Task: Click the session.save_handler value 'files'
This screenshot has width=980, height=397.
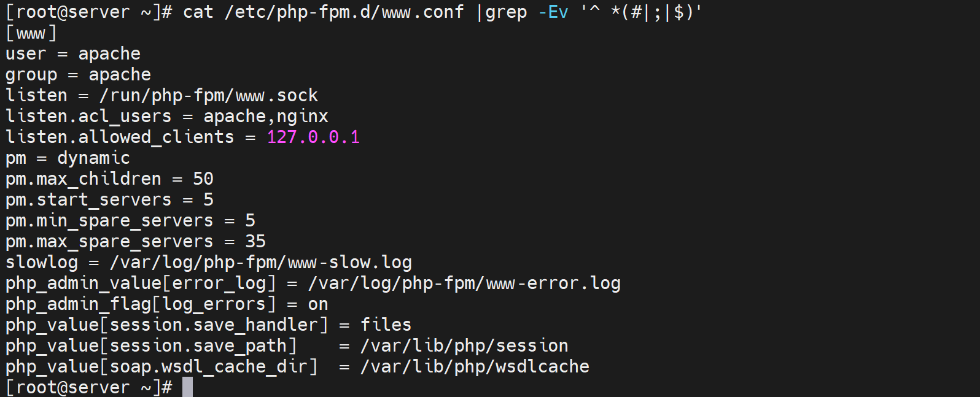Action: click(x=386, y=325)
